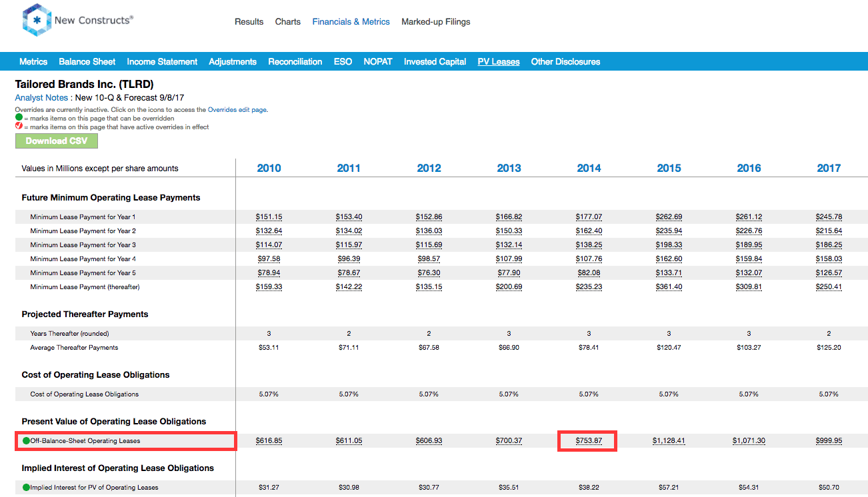Click green override dot for Implied Interest row
This screenshot has height=497, width=868.
pyautogui.click(x=27, y=488)
